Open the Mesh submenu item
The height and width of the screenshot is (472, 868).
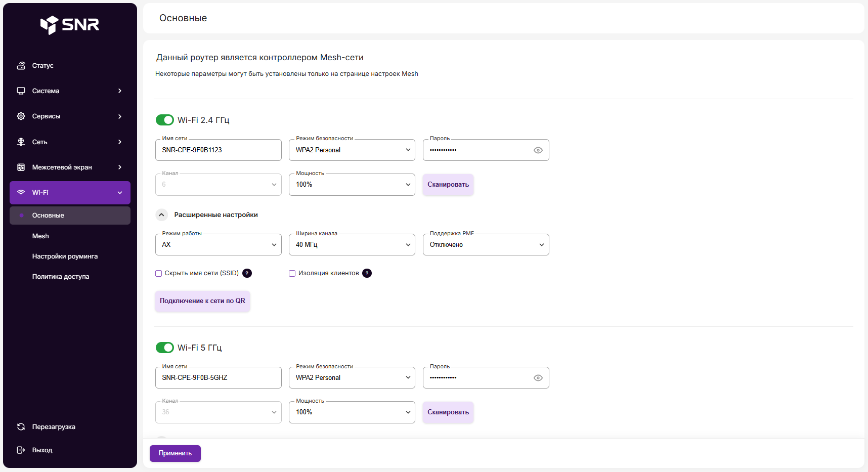[40, 236]
